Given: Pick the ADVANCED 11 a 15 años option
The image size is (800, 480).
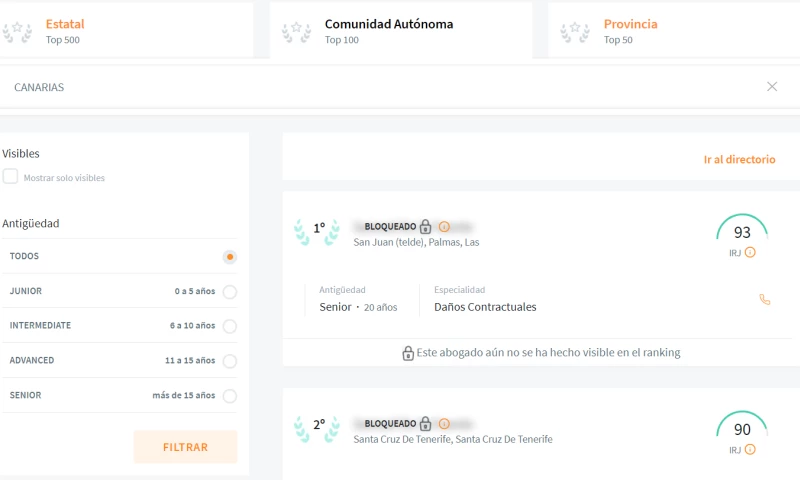Looking at the screenshot, I should tap(230, 361).
